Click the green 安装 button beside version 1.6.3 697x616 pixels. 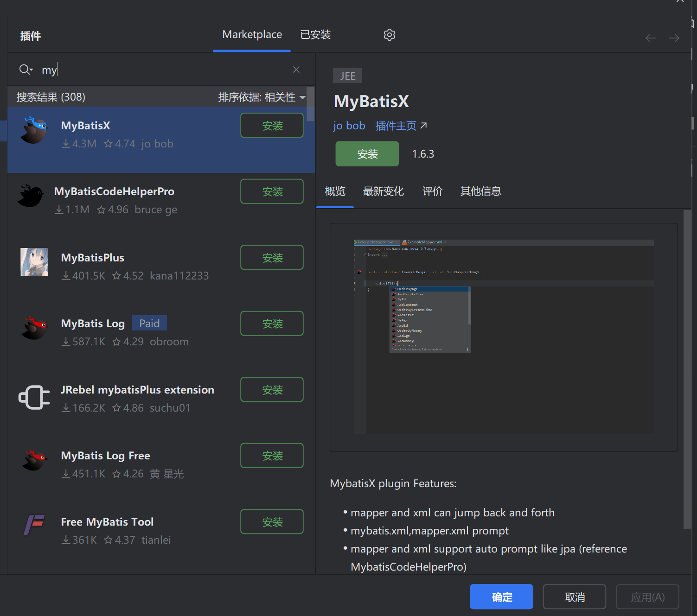click(367, 154)
